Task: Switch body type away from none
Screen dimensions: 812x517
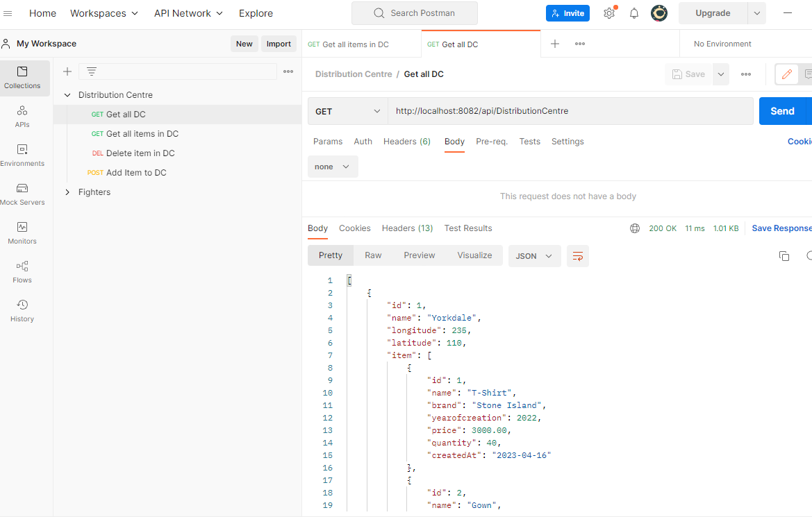Action: 333,166
